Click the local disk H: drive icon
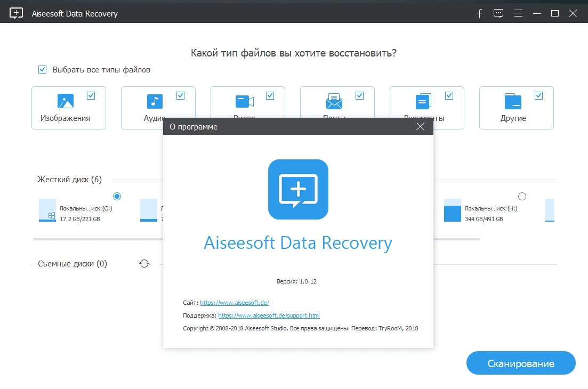The height and width of the screenshot is (389, 588). coord(452,210)
